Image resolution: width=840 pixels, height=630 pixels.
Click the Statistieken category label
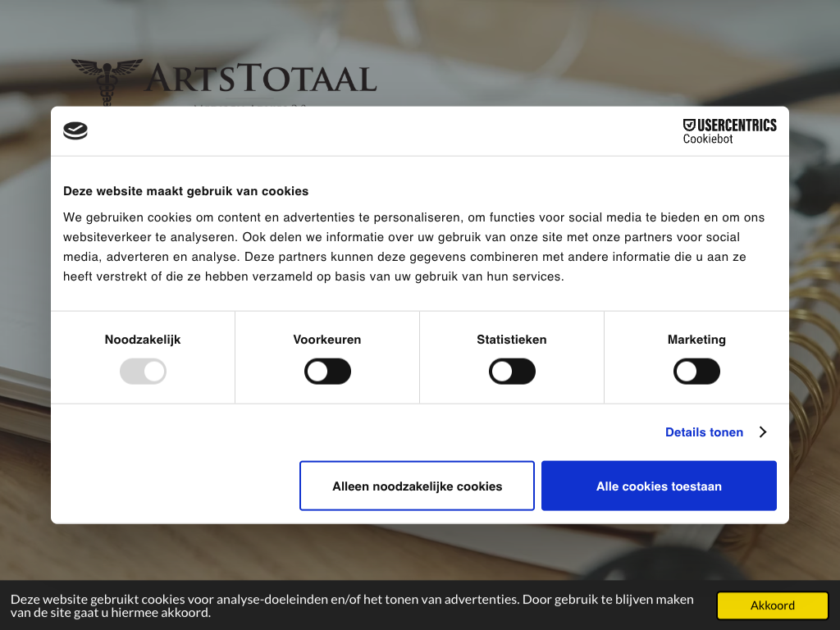point(512,340)
